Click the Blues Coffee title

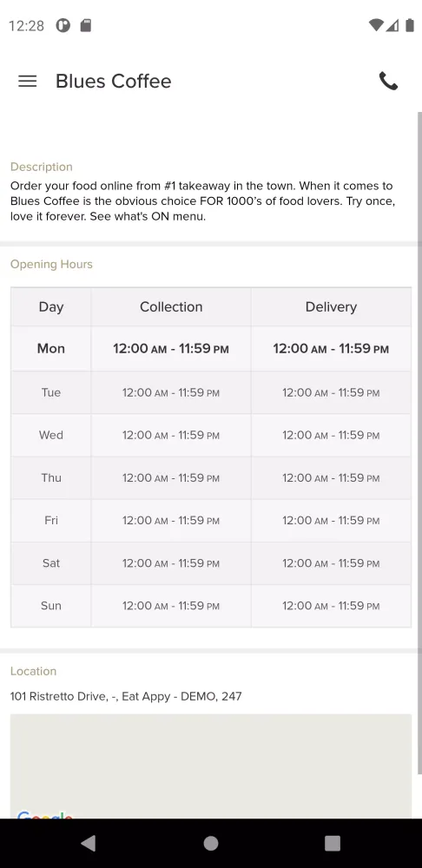[x=114, y=81]
